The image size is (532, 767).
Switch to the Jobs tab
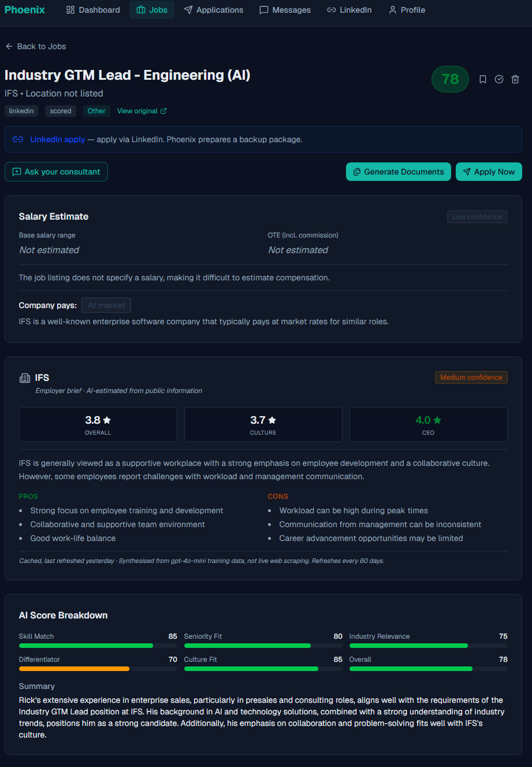(x=152, y=10)
